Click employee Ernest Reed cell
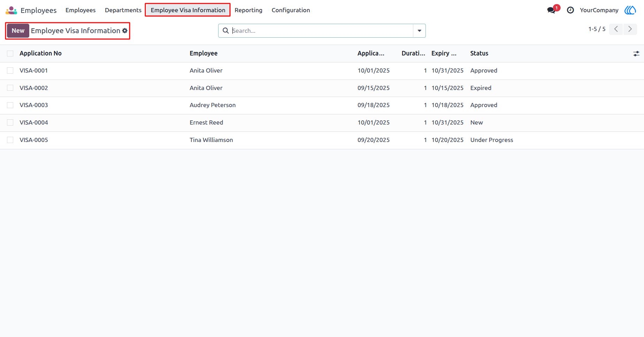This screenshot has width=644, height=337. pos(206,122)
